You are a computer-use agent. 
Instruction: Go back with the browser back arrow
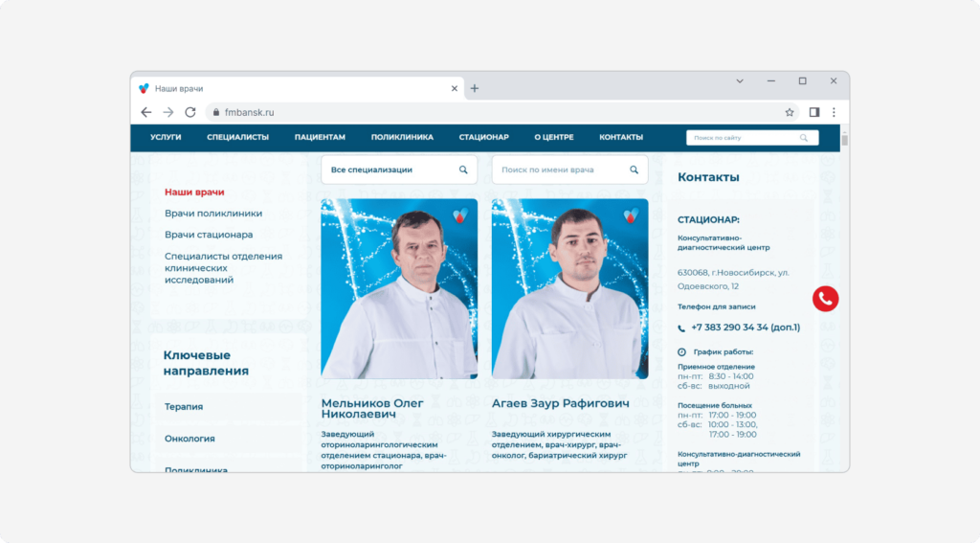pos(145,112)
